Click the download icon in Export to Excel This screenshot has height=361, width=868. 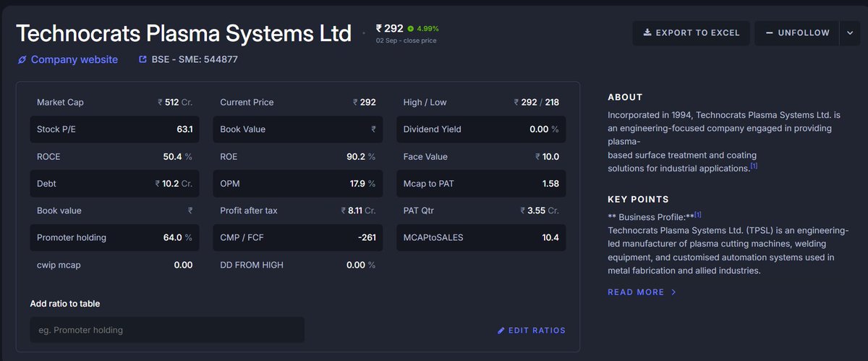pyautogui.click(x=647, y=33)
